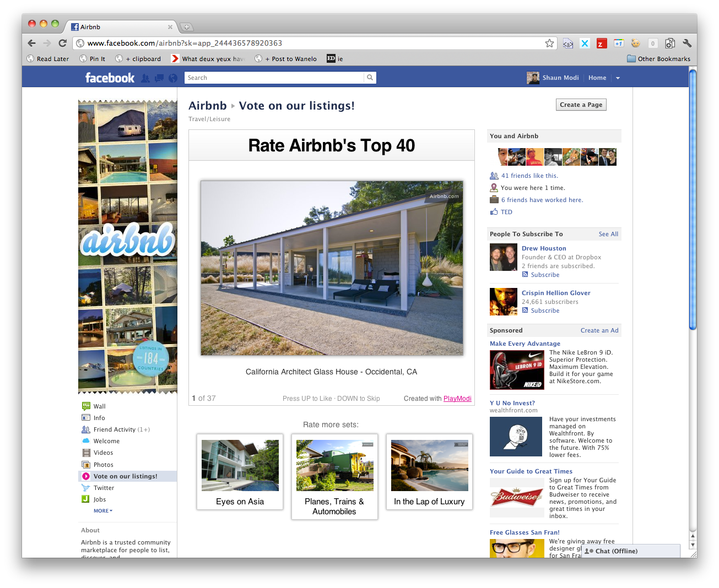The image size is (719, 588).
Task: Click the Nike LeBron ad image
Action: click(517, 370)
